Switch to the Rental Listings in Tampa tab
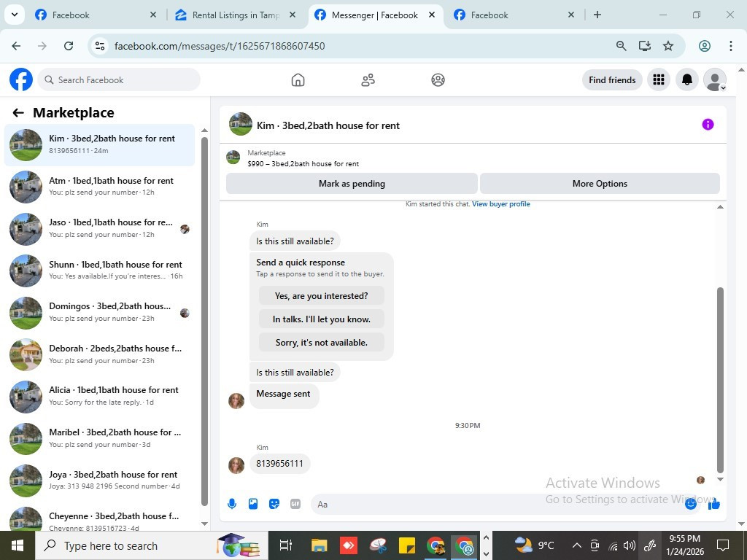Image resolution: width=747 pixels, height=560 pixels. coord(236,15)
